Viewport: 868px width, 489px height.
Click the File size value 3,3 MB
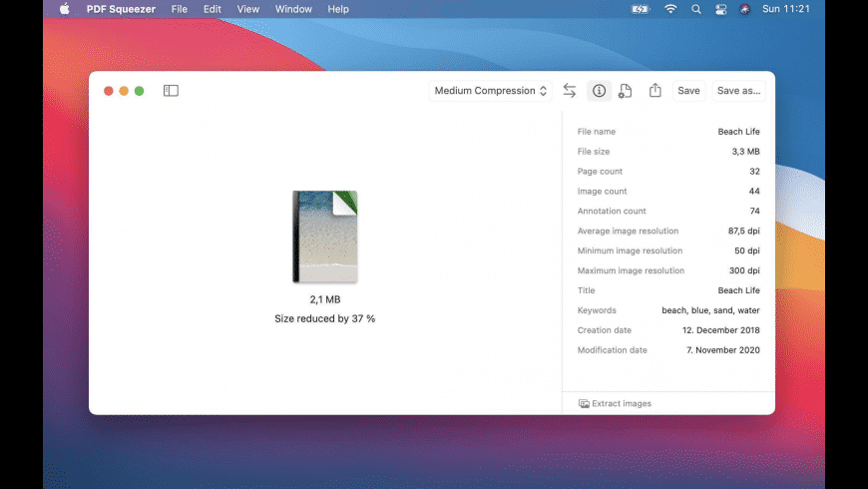coord(745,151)
